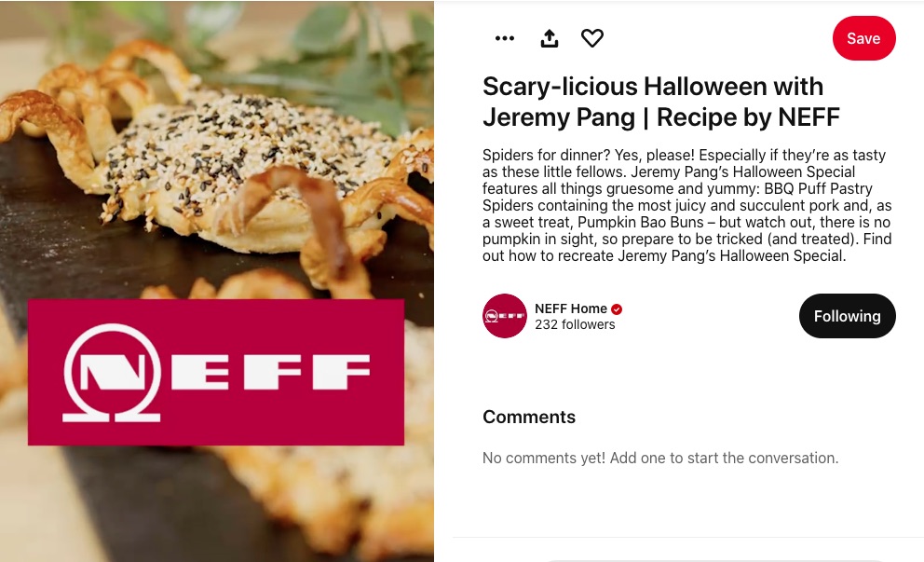React with the heart outline icon
Screen dimensions: 924x562
pos(592,38)
